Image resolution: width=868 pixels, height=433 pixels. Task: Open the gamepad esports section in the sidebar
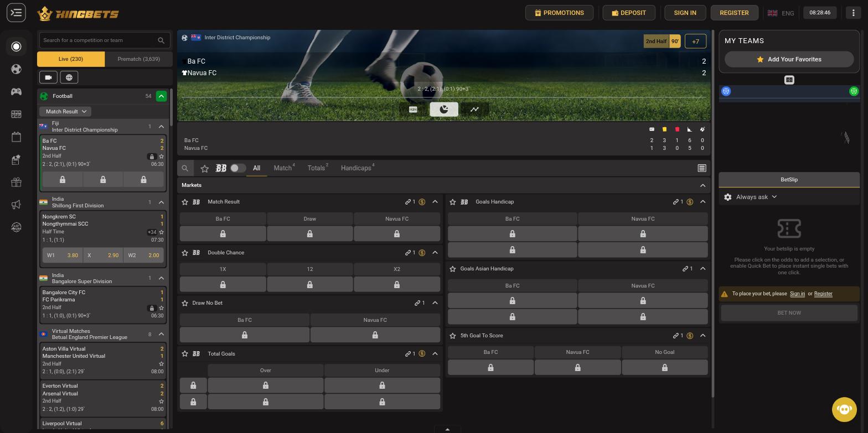(x=16, y=92)
